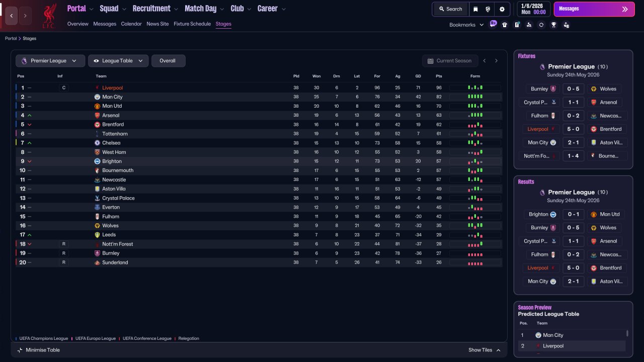Image resolution: width=644 pixels, height=362 pixels.
Task: Show next season with right chevron
Action: [496, 61]
